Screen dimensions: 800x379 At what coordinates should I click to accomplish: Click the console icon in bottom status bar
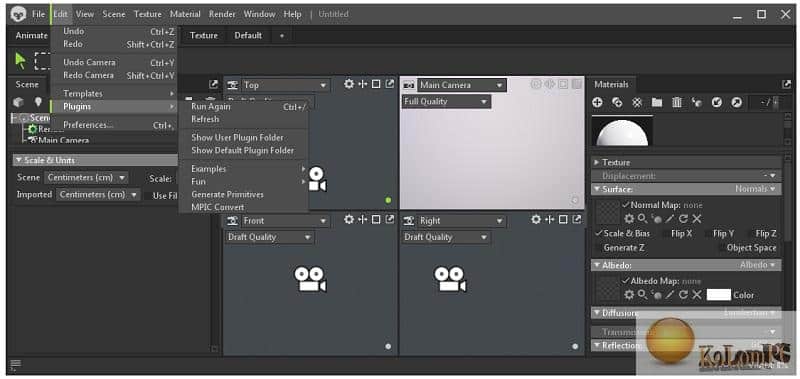pyautogui.click(x=16, y=364)
